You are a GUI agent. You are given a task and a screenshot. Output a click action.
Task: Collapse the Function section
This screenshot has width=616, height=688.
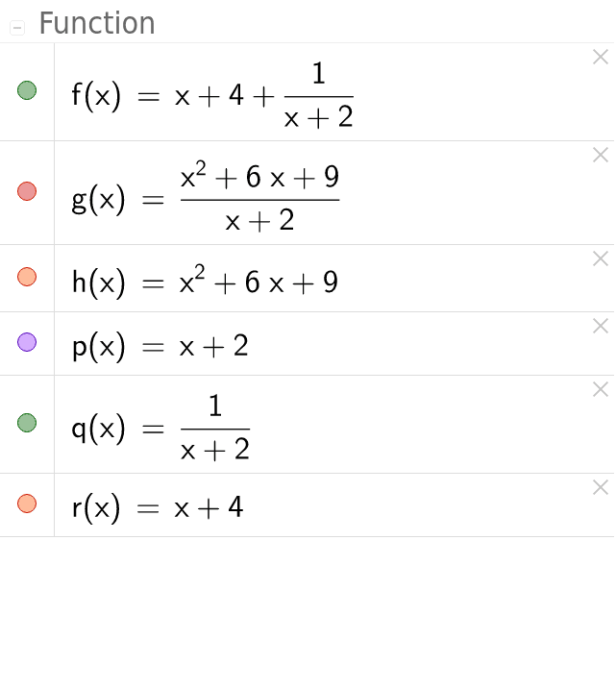tap(17, 28)
